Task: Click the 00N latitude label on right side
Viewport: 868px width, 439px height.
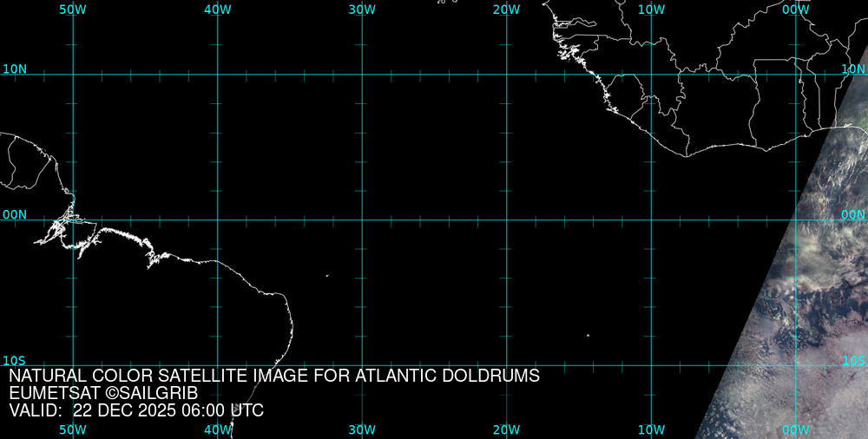Action: click(853, 214)
